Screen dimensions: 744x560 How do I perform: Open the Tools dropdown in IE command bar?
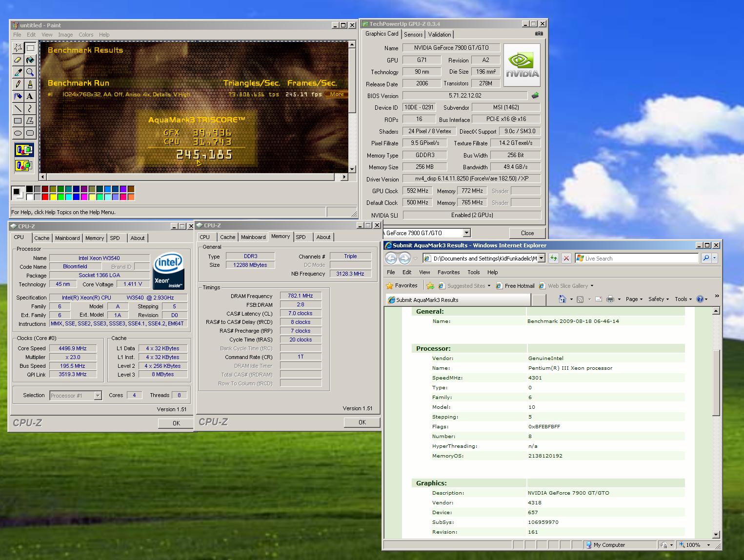click(683, 299)
